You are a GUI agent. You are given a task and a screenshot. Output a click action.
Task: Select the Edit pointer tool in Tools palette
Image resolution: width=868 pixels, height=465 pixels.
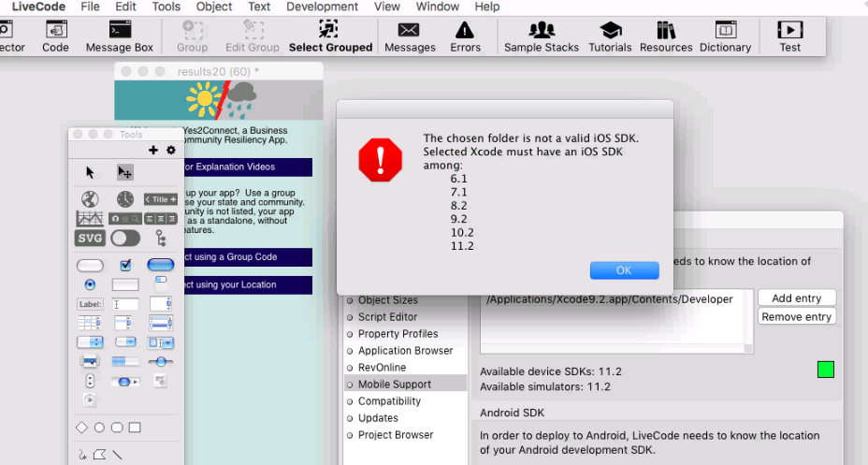pos(124,173)
